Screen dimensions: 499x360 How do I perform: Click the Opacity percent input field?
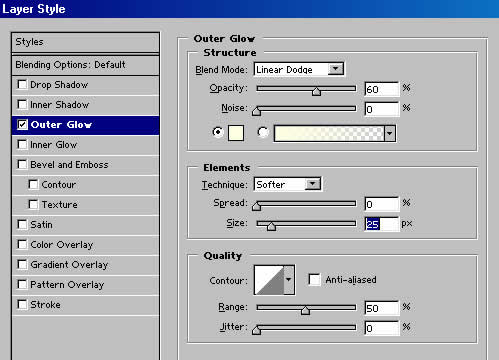[x=382, y=89]
